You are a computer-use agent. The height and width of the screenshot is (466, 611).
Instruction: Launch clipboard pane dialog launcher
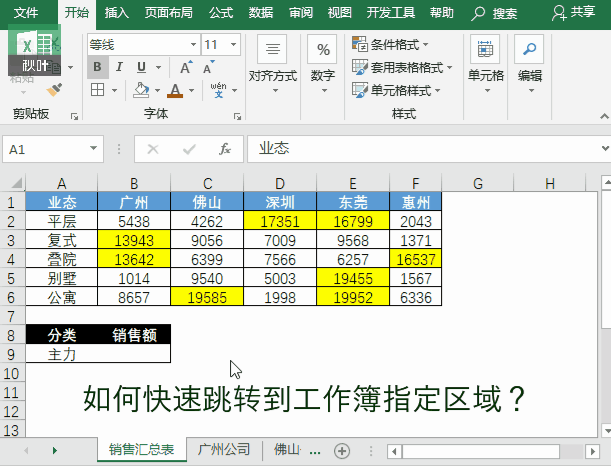pos(74,116)
